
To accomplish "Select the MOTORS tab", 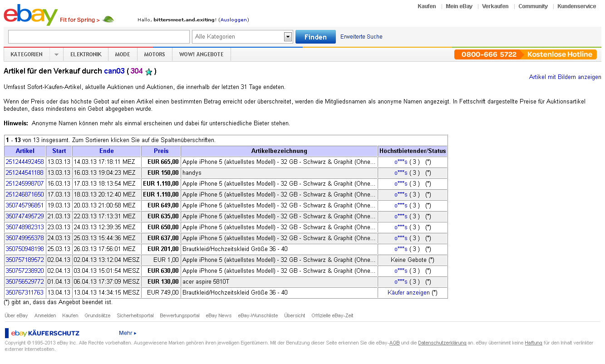I will pyautogui.click(x=154, y=54).
